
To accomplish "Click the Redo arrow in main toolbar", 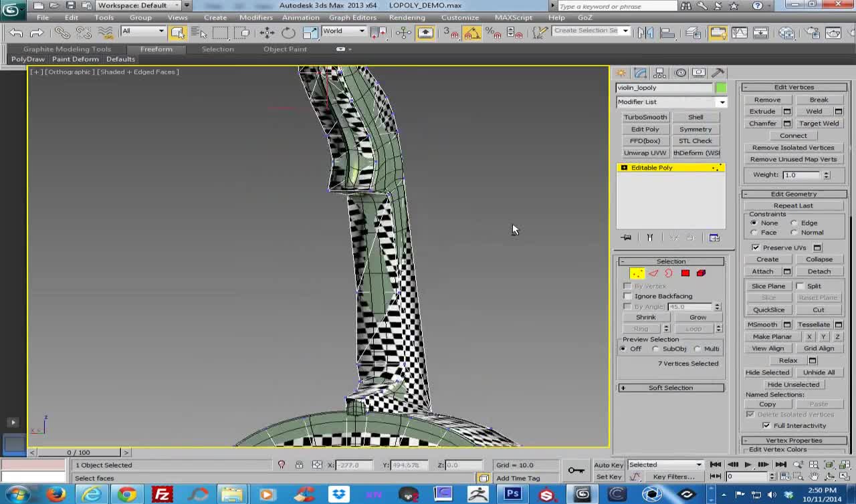I will tap(36, 32).
